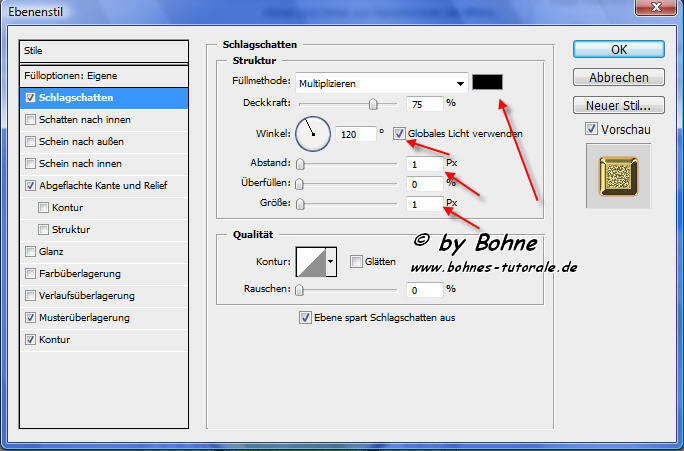Click the gold style preview thumbnail
This screenshot has height=451, width=684.
coord(618,175)
